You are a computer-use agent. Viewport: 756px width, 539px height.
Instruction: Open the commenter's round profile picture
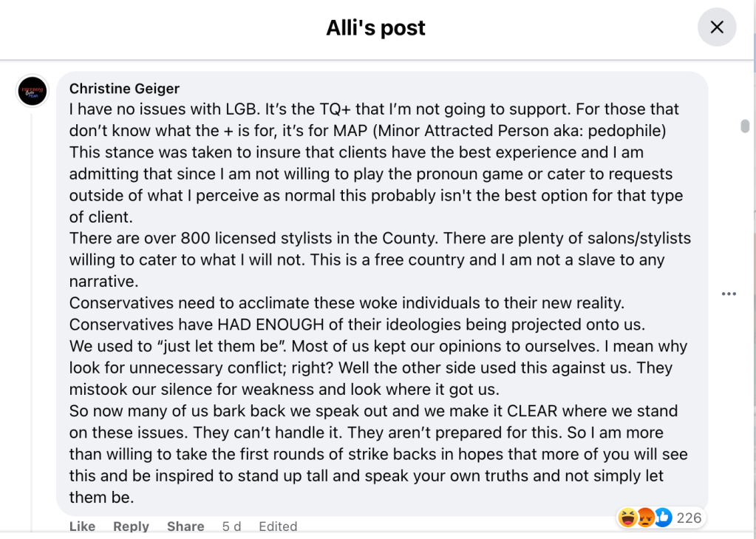pos(33,91)
